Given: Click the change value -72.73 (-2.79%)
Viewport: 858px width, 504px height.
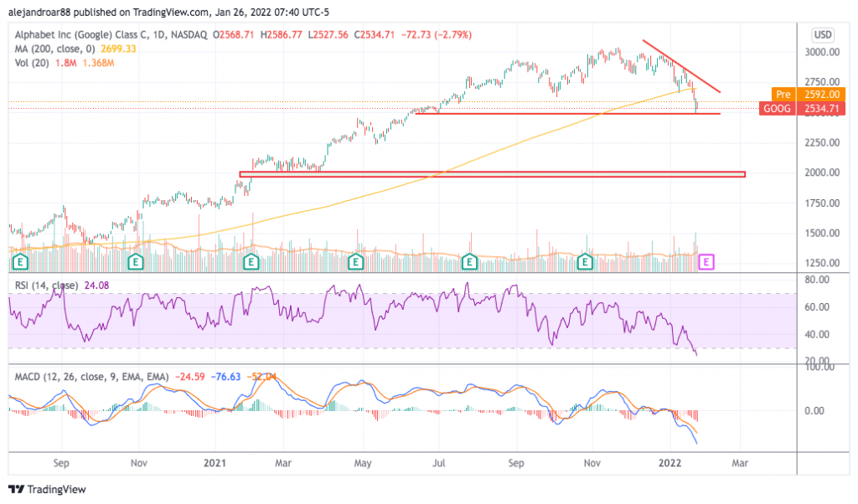Looking at the screenshot, I should pyautogui.click(x=436, y=34).
